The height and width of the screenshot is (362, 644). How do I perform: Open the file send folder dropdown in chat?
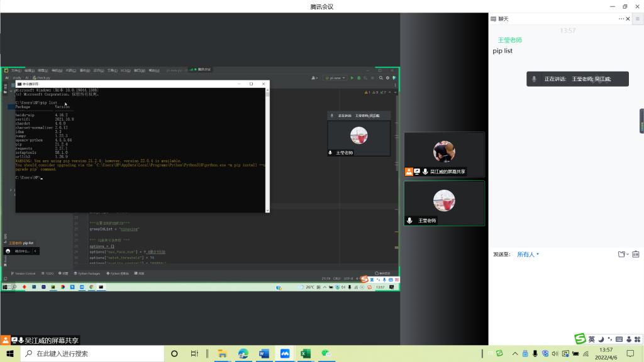coord(623,255)
